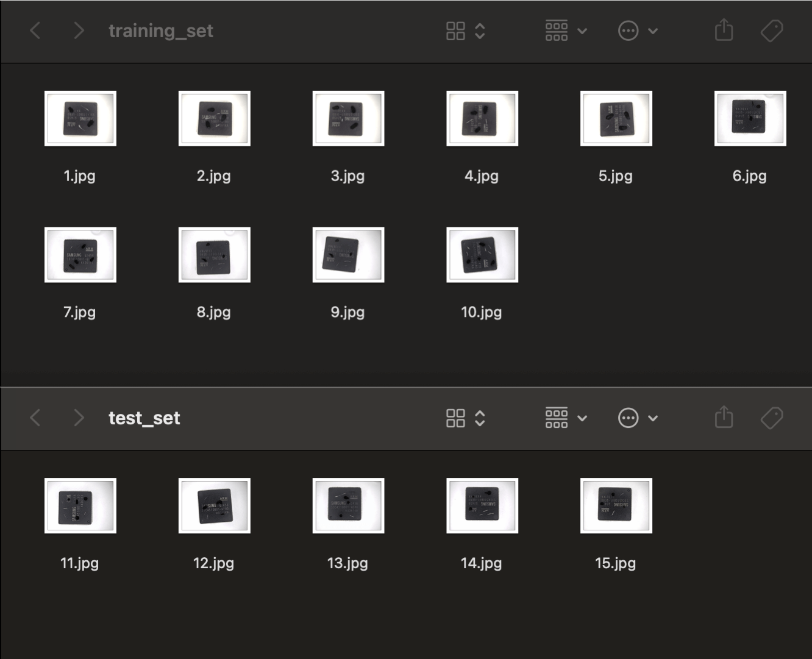812x659 pixels.
Task: Select the 10.jpg thumbnail
Action: pyautogui.click(x=482, y=255)
